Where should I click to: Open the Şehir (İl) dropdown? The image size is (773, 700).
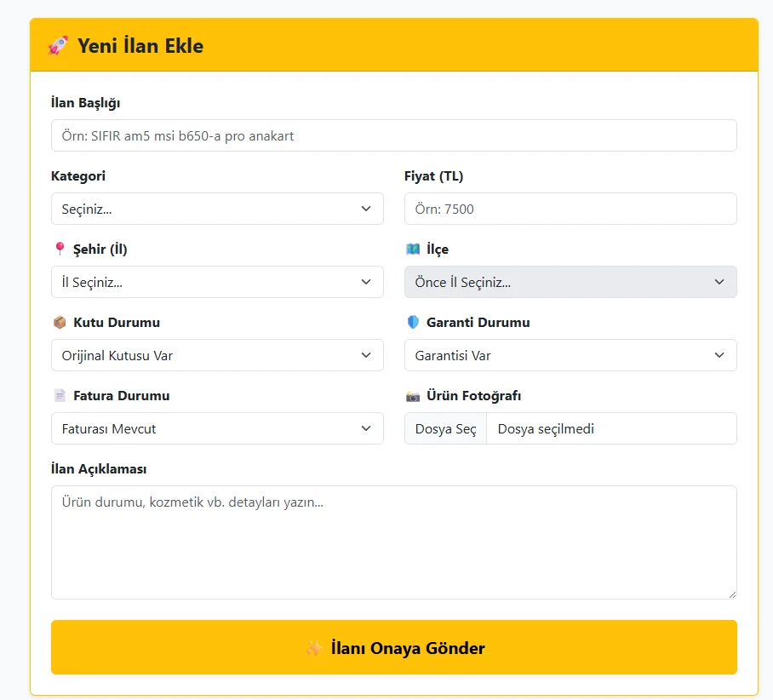point(217,282)
